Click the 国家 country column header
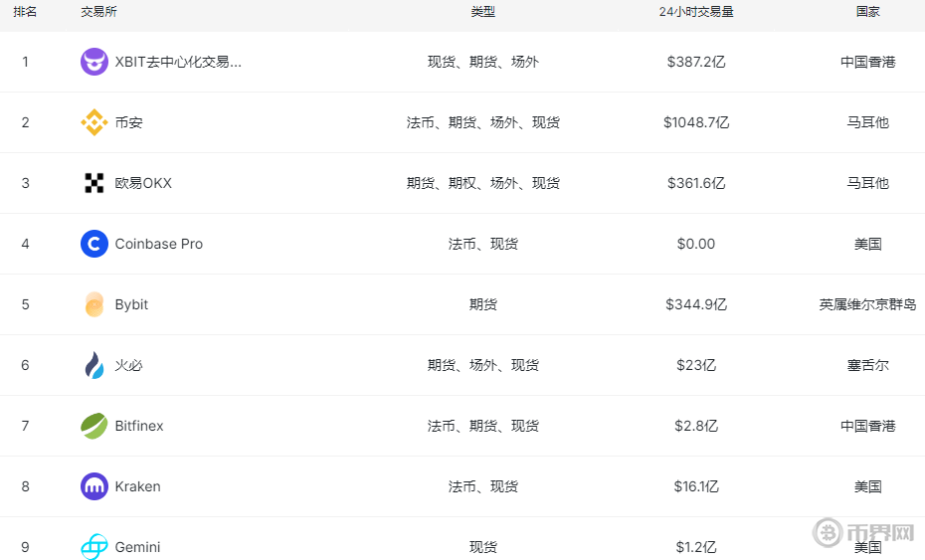 pyautogui.click(x=867, y=12)
